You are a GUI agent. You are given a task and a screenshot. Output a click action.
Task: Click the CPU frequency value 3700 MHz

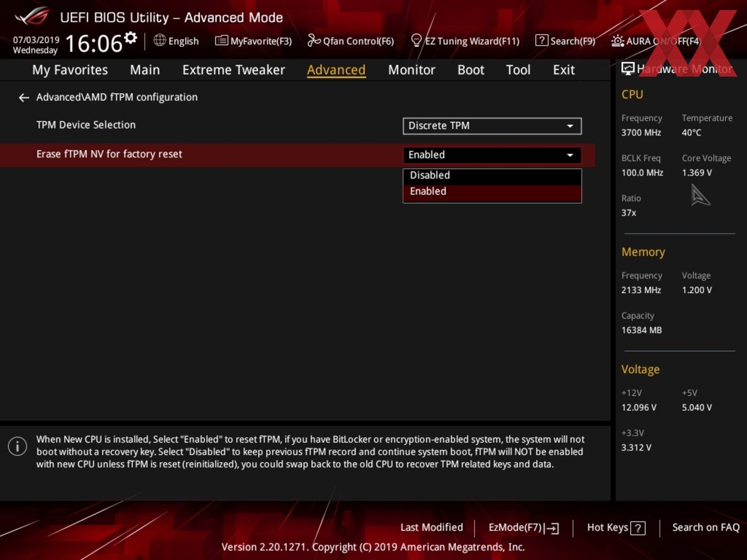(x=641, y=132)
